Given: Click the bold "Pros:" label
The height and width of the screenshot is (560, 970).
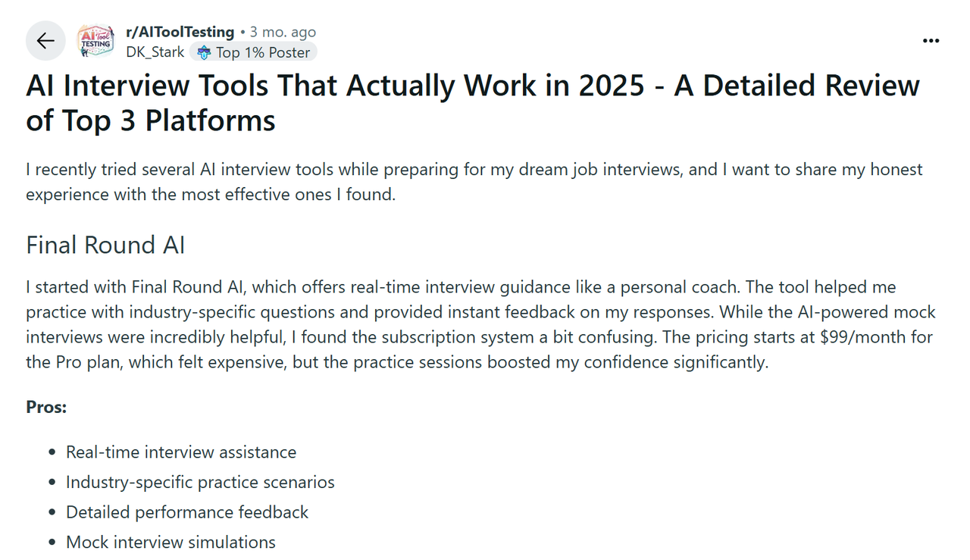Looking at the screenshot, I should tap(46, 407).
